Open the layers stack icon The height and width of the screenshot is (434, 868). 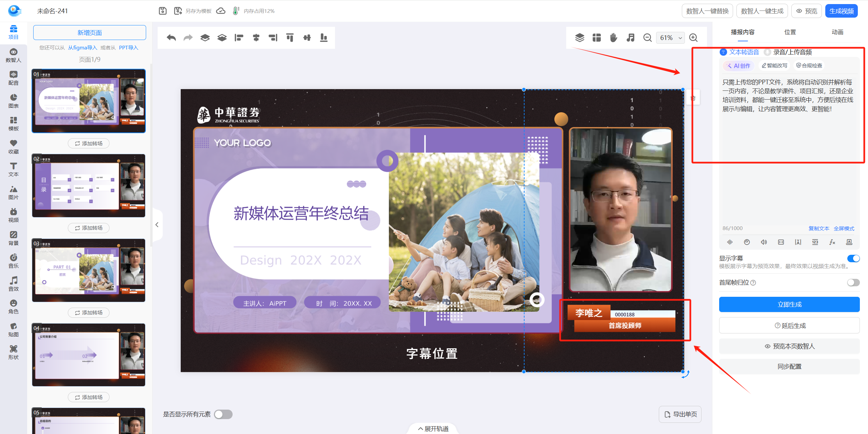pyautogui.click(x=579, y=38)
